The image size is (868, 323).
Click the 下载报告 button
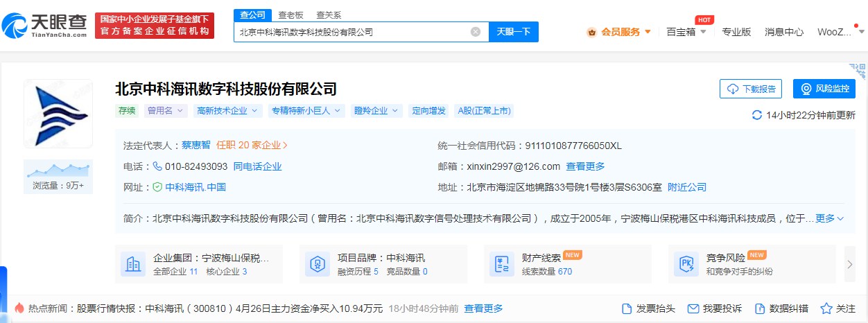[751, 89]
